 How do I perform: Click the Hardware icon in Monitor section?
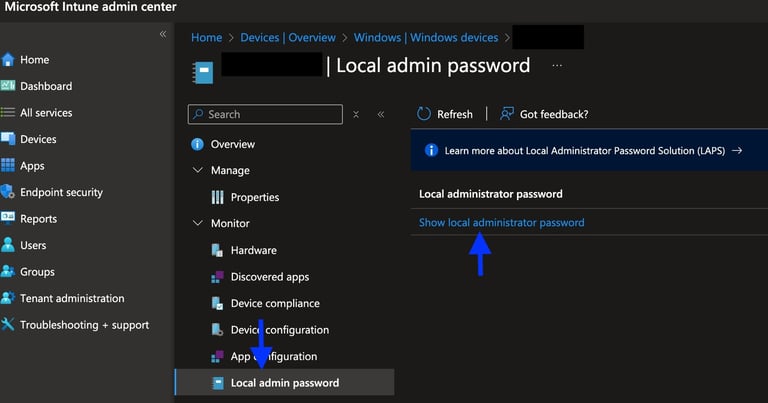tap(217, 250)
